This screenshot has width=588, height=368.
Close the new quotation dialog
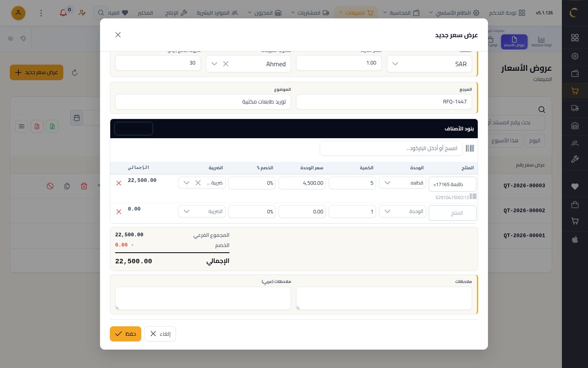pyautogui.click(x=118, y=35)
